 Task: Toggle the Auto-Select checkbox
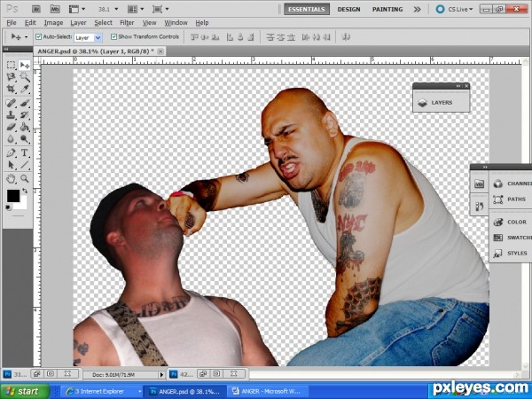click(x=39, y=36)
